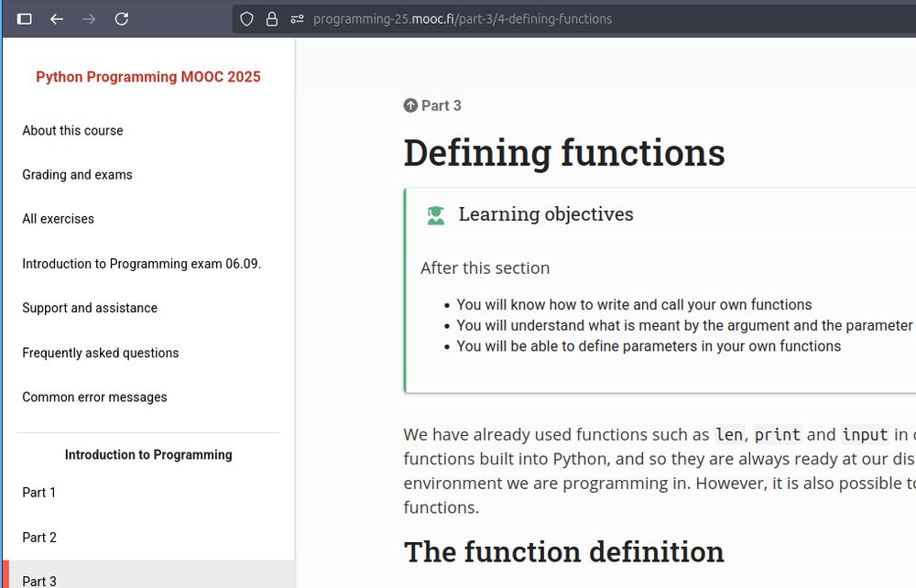Open Support and assistance
The image size is (916, 588).
click(x=90, y=308)
